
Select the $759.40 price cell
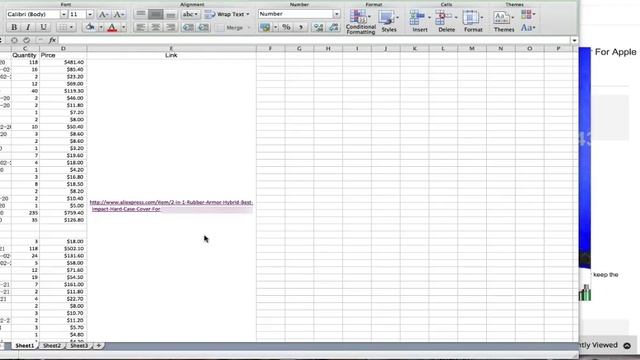click(x=63, y=213)
